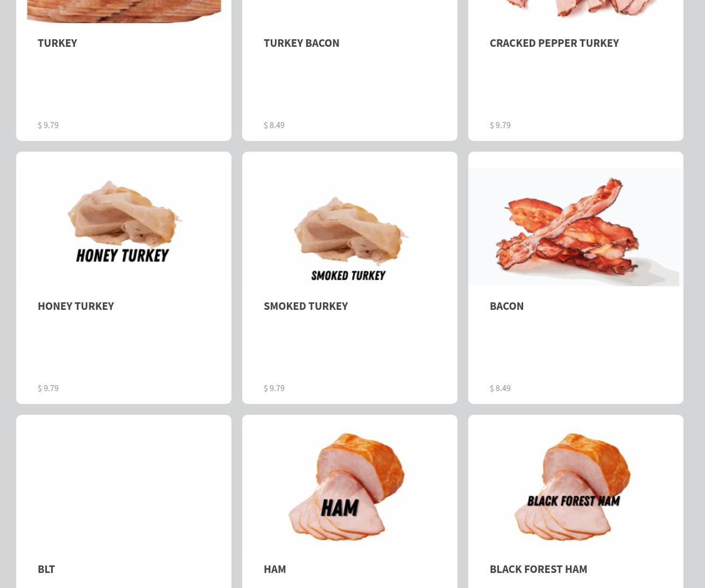This screenshot has height=588, width=705.
Task: Click the Ham item title
Action: tap(275, 569)
